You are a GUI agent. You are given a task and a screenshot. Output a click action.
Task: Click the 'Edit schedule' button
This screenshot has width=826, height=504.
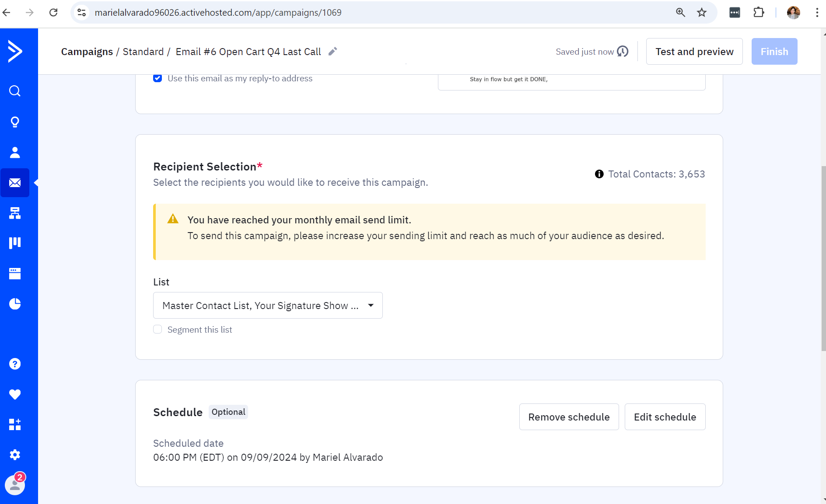[x=665, y=417]
